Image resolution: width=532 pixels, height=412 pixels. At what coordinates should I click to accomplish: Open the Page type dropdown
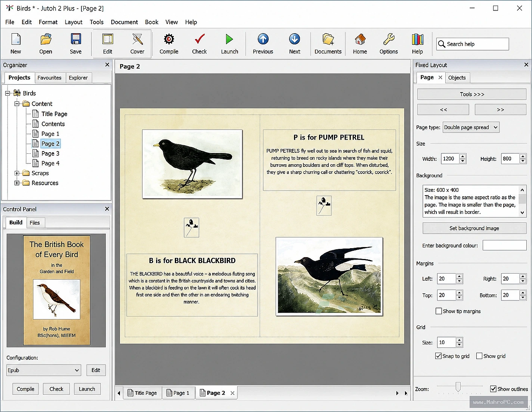pyautogui.click(x=471, y=127)
